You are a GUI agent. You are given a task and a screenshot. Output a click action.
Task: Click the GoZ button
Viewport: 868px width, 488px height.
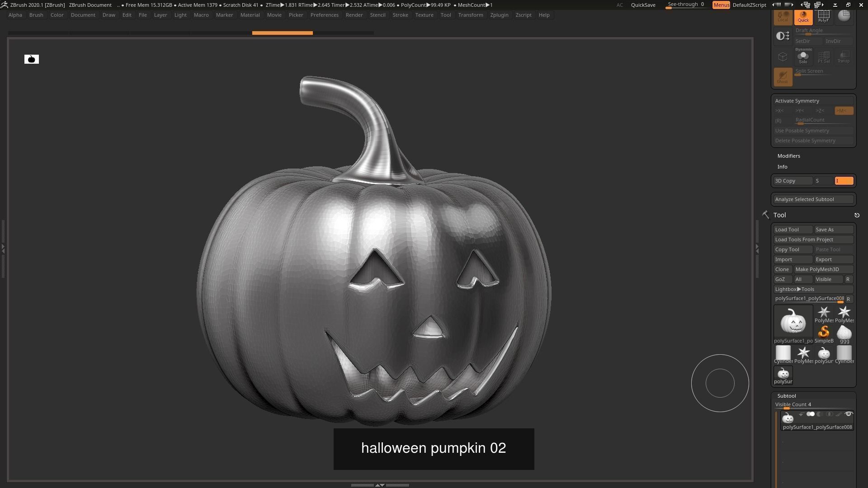tap(783, 279)
